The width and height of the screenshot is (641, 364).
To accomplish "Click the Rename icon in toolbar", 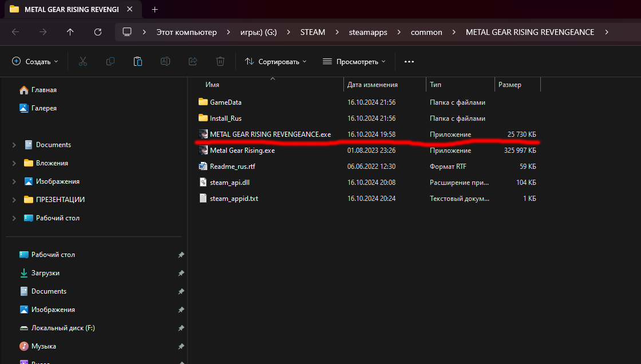I will (x=165, y=61).
